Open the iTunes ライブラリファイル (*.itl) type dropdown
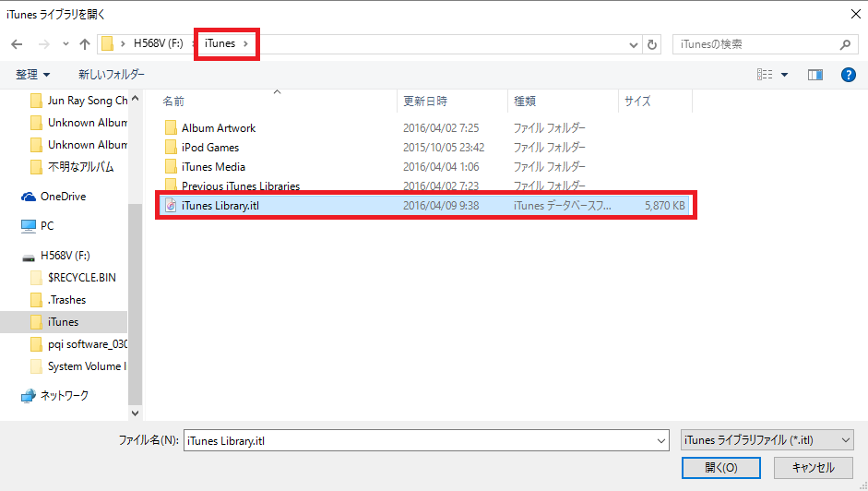The width and height of the screenshot is (868, 491). pos(767,440)
